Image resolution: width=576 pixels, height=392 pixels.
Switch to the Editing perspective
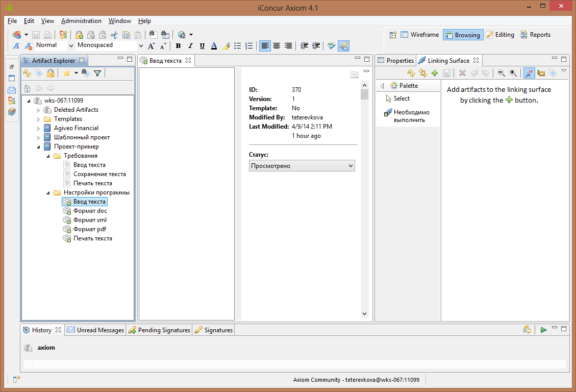500,35
